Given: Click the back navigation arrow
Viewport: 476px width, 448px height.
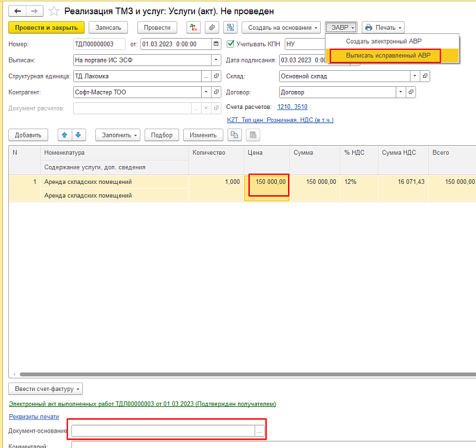Looking at the screenshot, I should tap(18, 11).
